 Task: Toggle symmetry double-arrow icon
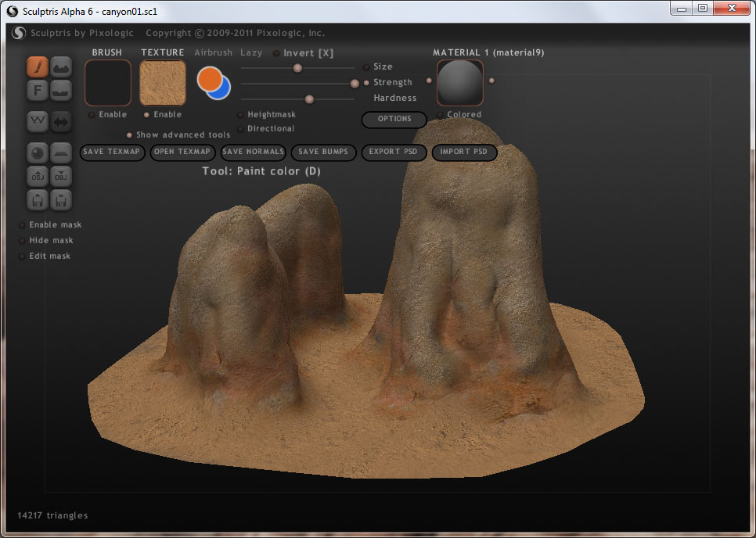point(62,121)
